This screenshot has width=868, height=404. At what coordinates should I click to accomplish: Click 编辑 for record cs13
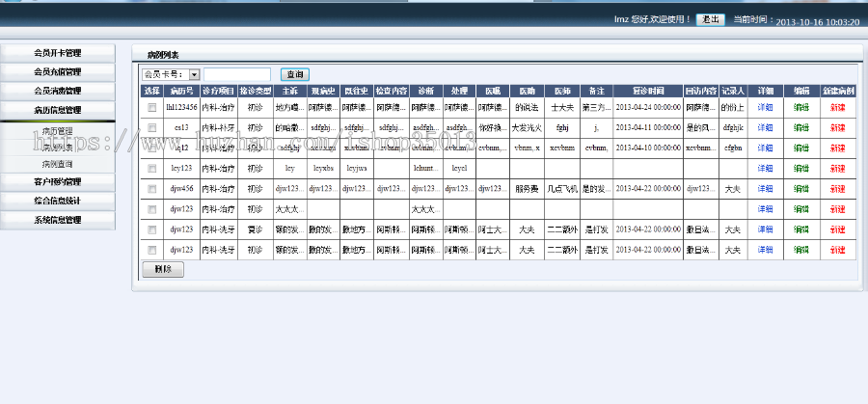pyautogui.click(x=801, y=128)
